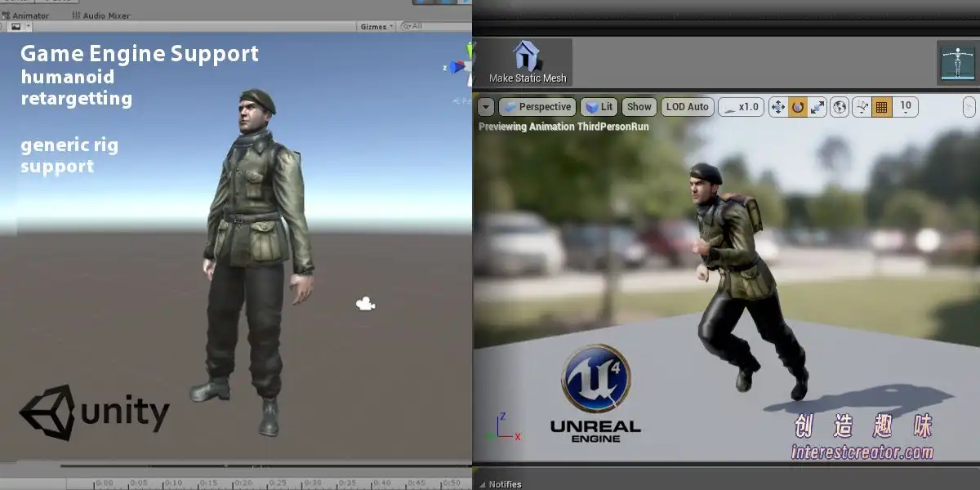Open the grid snap value 10 dropdown
Viewport: 980px width, 490px height.
(906, 107)
